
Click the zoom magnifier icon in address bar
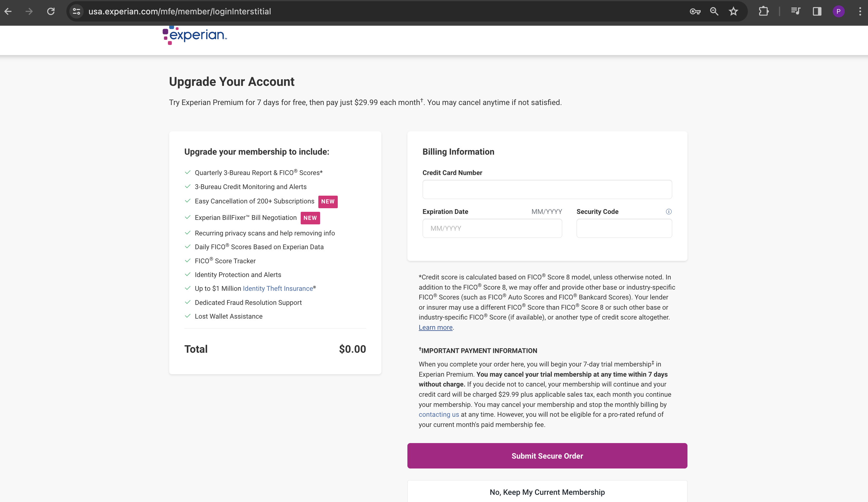point(714,11)
